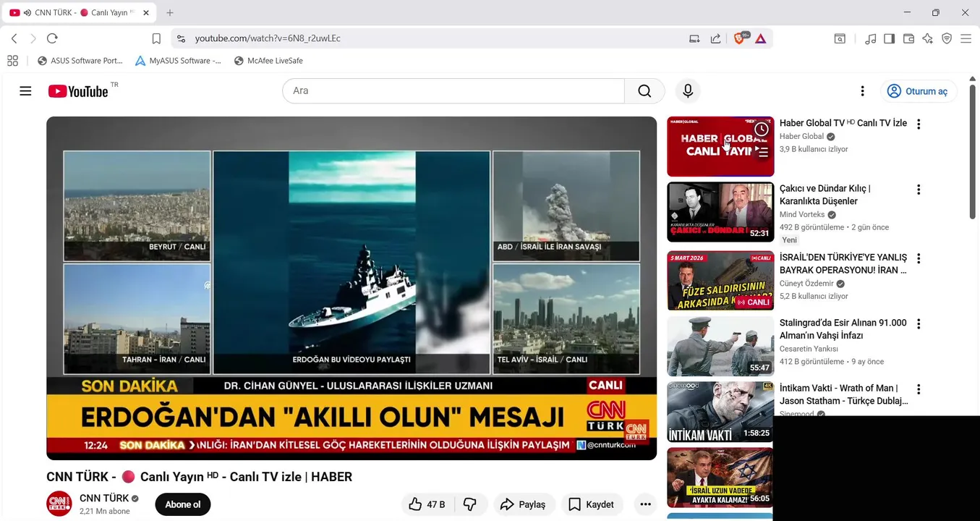Reload the current page

[52, 38]
